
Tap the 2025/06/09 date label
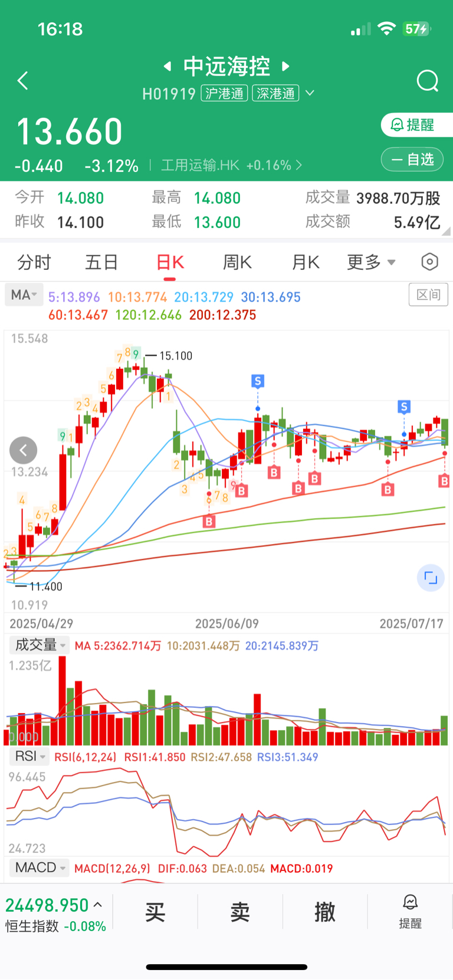coord(226,623)
